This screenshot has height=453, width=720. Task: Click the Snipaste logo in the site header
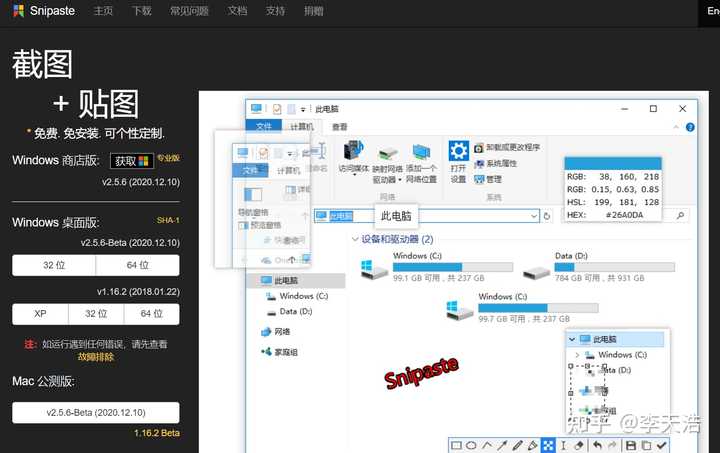tap(44, 11)
